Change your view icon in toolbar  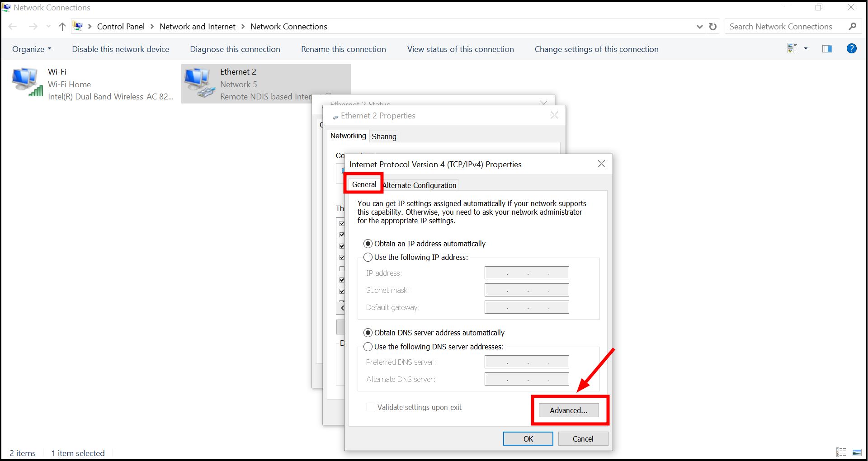tap(792, 48)
